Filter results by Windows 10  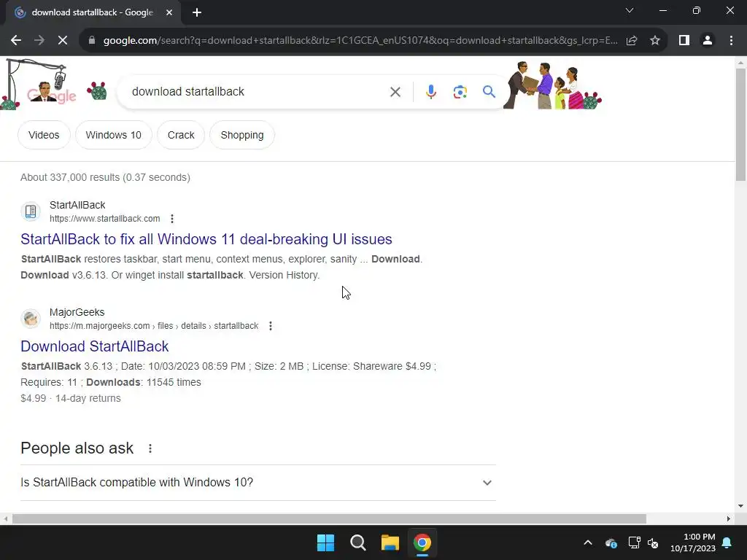(113, 135)
